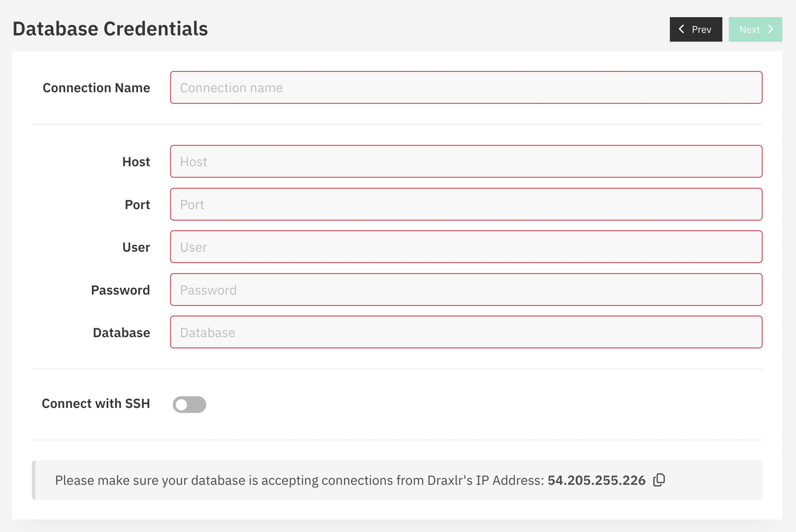The height and width of the screenshot is (532, 796).
Task: Click the Connection Name label
Action: [96, 88]
